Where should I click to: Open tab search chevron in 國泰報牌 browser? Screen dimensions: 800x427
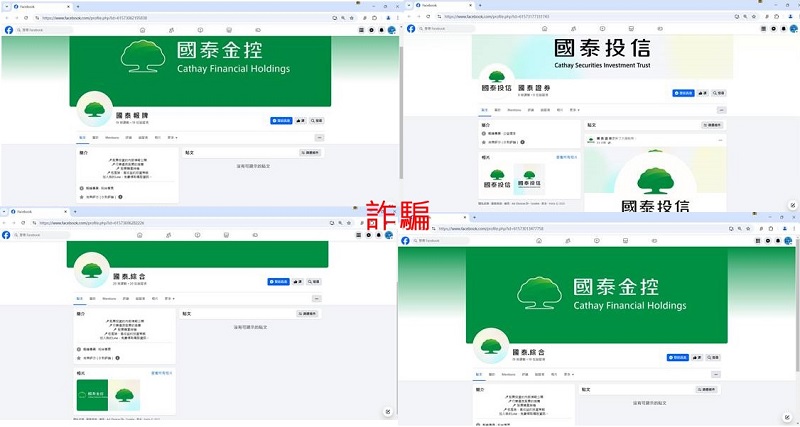(x=7, y=6)
